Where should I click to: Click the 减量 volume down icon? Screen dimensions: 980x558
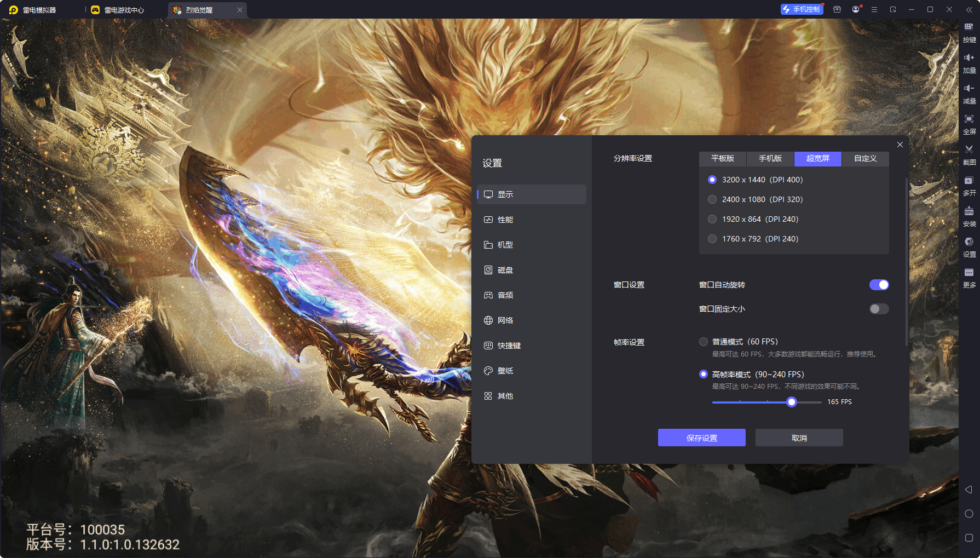click(x=969, y=93)
